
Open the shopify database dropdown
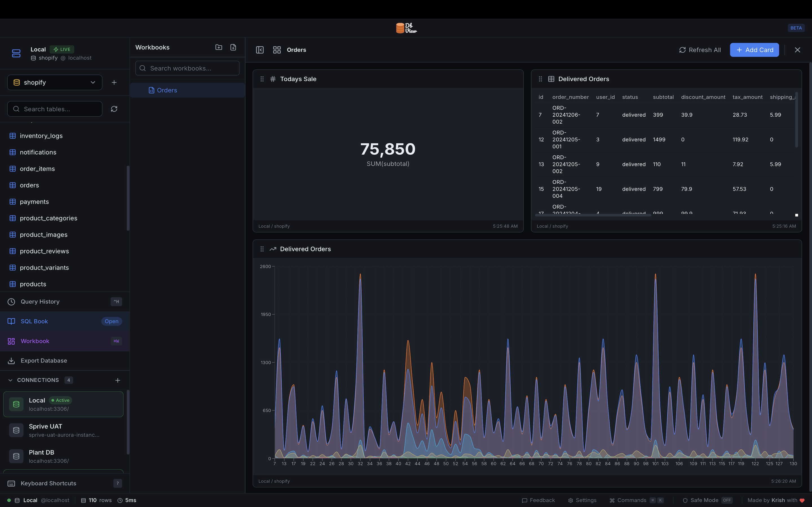pos(55,83)
